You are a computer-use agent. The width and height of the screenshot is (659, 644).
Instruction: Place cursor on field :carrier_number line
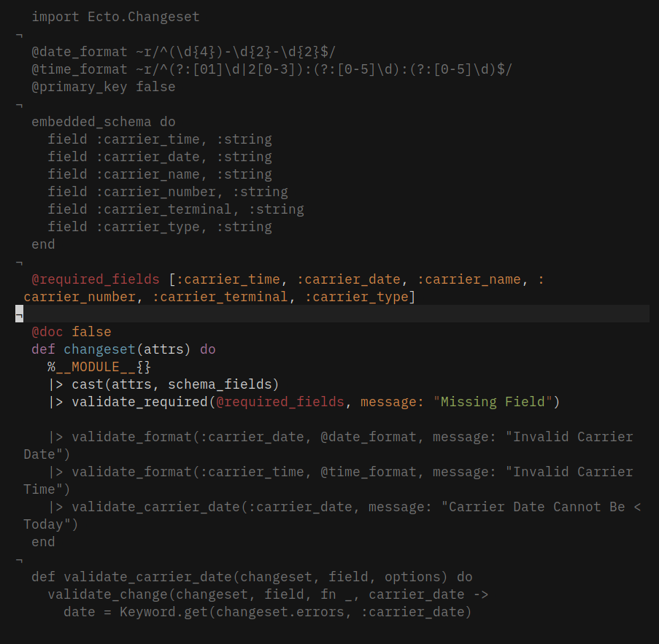167,192
